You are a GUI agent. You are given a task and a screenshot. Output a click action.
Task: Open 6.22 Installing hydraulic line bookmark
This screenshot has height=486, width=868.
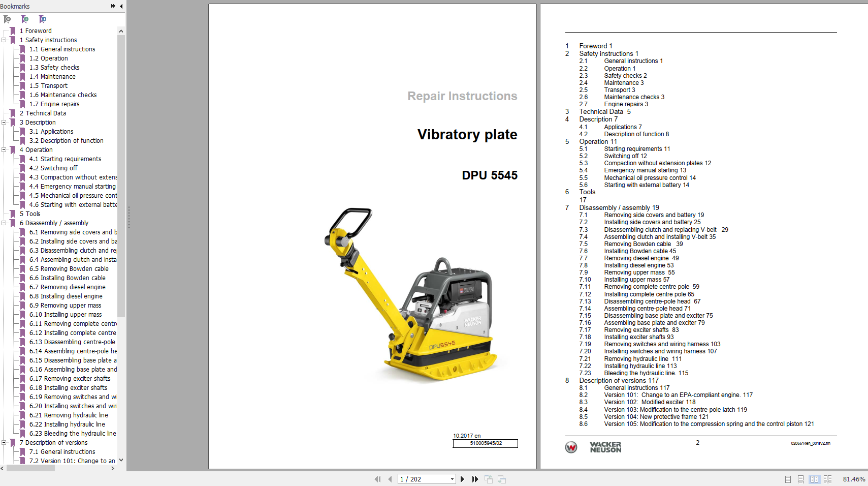pos(67,424)
